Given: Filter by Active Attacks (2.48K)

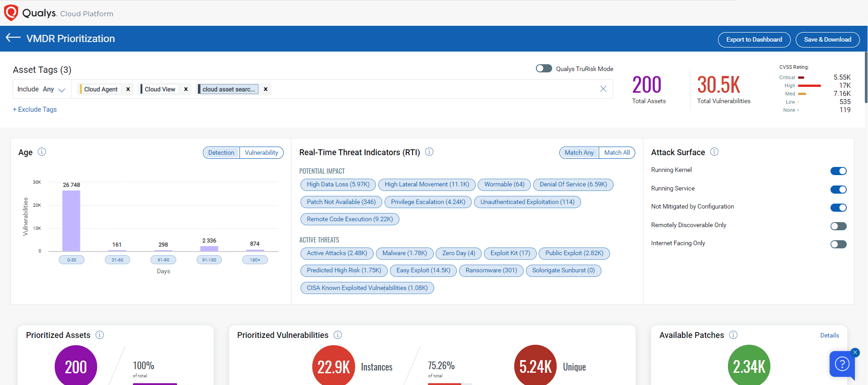Looking at the screenshot, I should (x=337, y=253).
